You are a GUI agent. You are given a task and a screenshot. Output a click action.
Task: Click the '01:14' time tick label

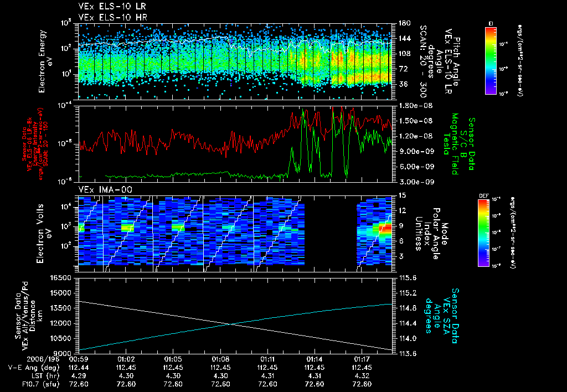tap(315, 359)
